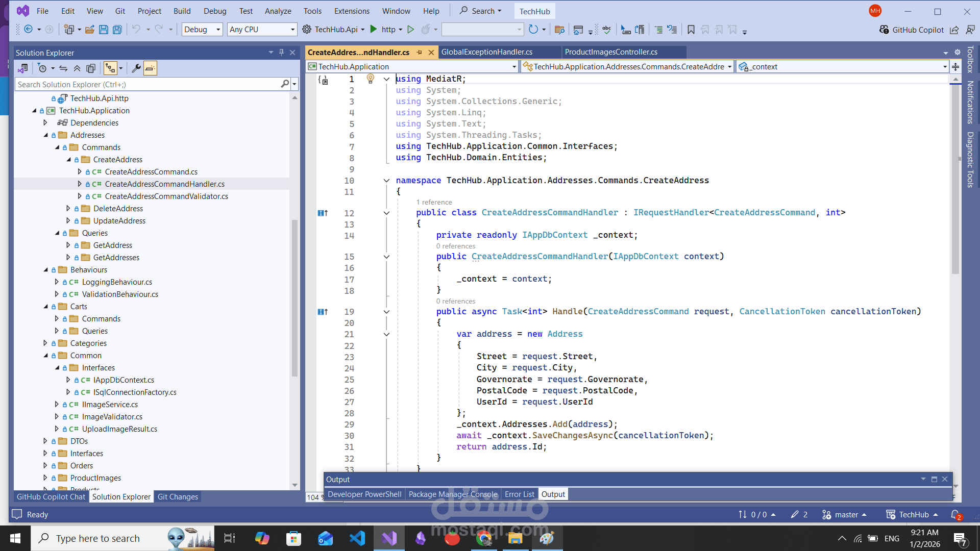Click the Save All toolbar icon
This screenshot has height=551, width=980.
(x=117, y=30)
